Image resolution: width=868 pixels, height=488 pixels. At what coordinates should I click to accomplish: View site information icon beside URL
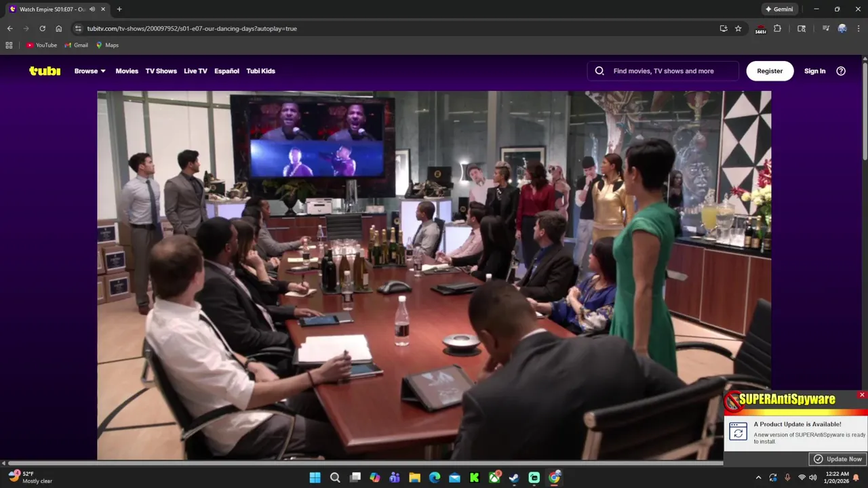pyautogui.click(x=78, y=28)
